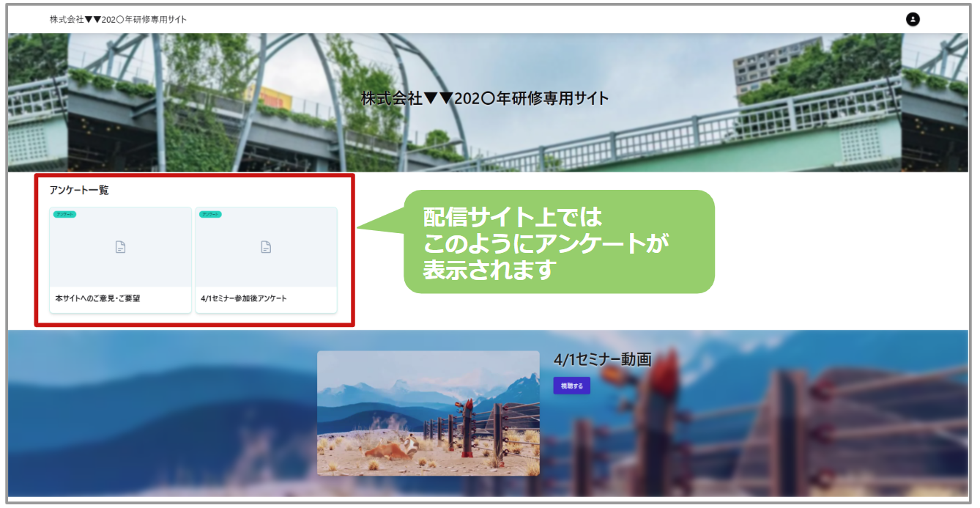This screenshot has height=508, width=980.
Task: Click the site name in the top-left header
Action: [118, 20]
